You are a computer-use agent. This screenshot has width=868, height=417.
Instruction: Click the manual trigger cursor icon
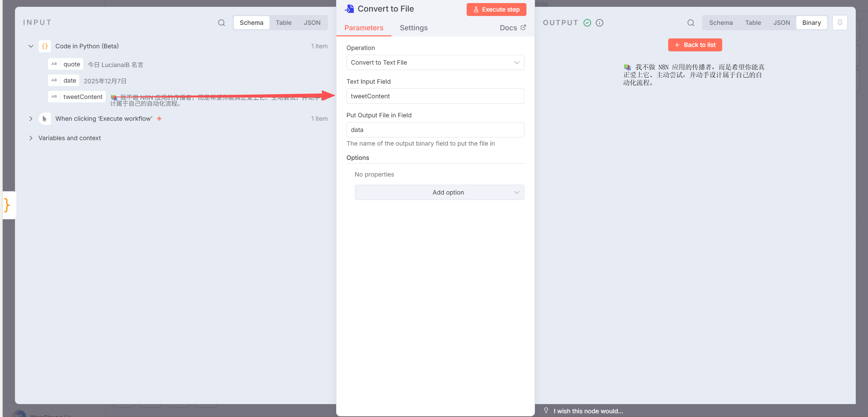(x=45, y=119)
